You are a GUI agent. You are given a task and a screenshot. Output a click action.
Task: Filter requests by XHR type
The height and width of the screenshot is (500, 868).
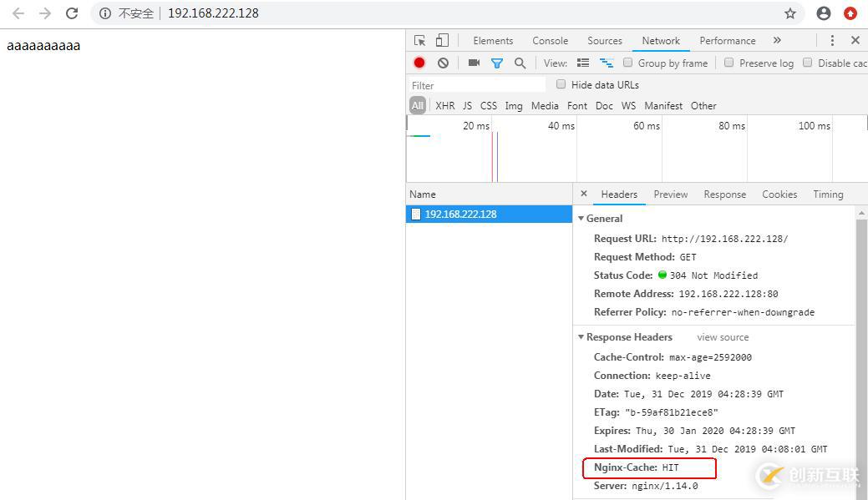tap(444, 105)
